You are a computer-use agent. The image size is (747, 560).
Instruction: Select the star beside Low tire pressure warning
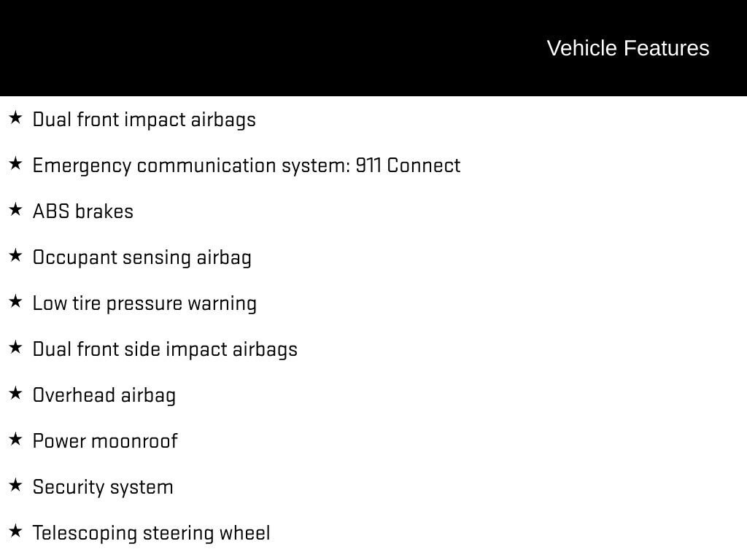tap(15, 301)
